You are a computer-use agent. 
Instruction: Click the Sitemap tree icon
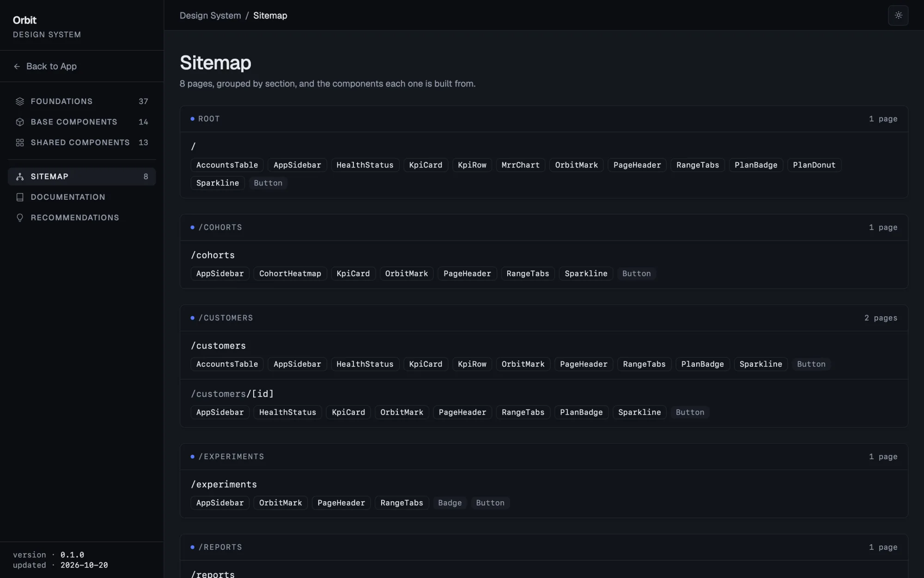click(x=20, y=177)
